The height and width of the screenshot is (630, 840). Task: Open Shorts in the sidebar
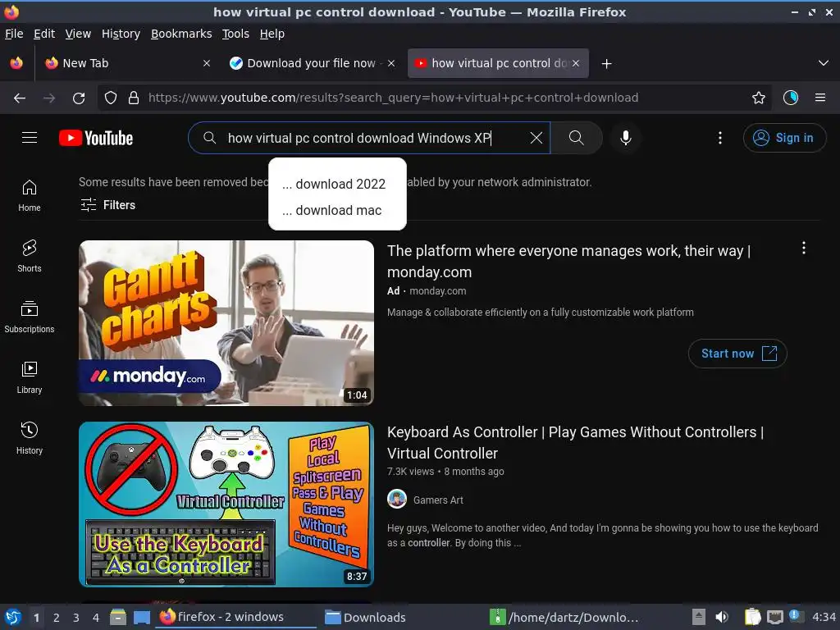(30, 256)
